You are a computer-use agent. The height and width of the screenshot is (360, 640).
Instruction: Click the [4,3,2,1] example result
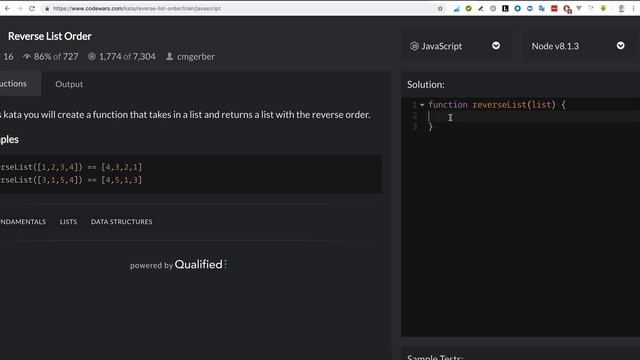[x=122, y=167]
